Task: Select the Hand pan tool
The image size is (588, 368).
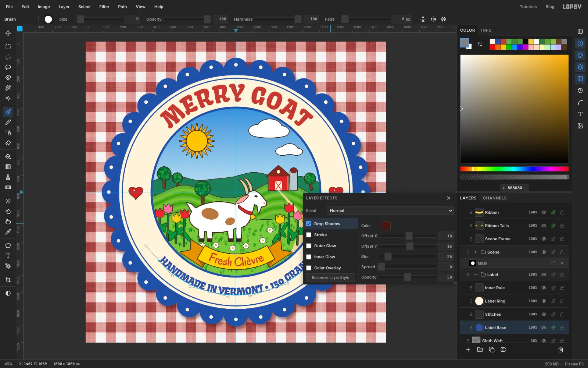Action: pos(8,222)
